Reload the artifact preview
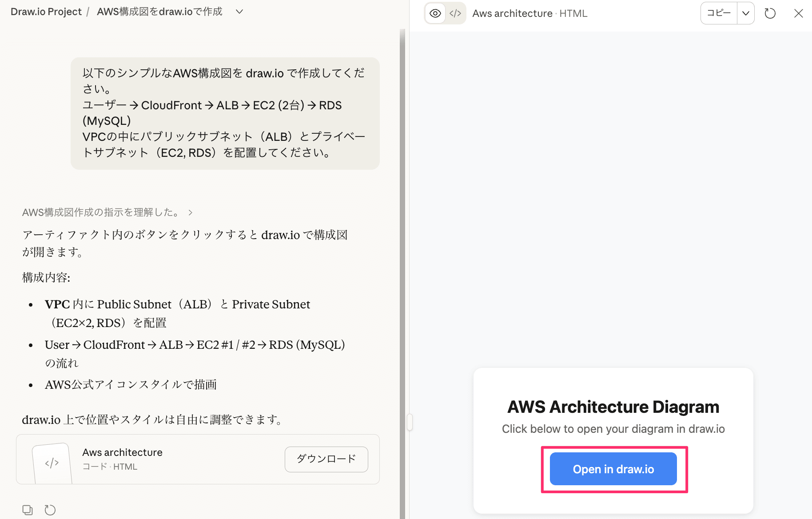812x519 pixels. pyautogui.click(x=770, y=13)
